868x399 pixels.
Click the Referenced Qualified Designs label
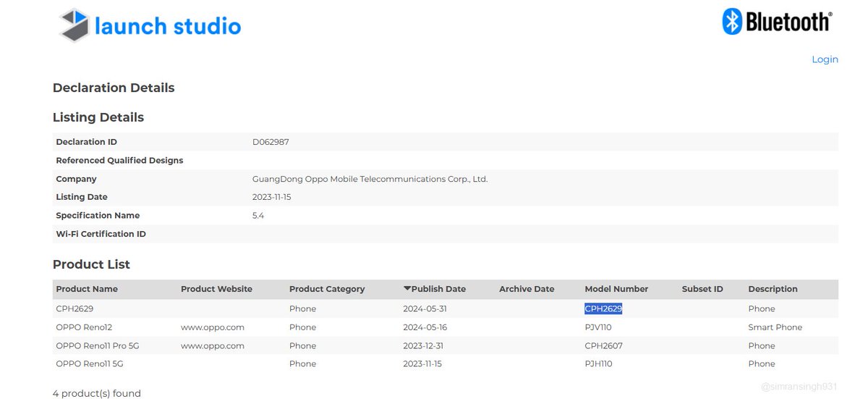coord(119,161)
